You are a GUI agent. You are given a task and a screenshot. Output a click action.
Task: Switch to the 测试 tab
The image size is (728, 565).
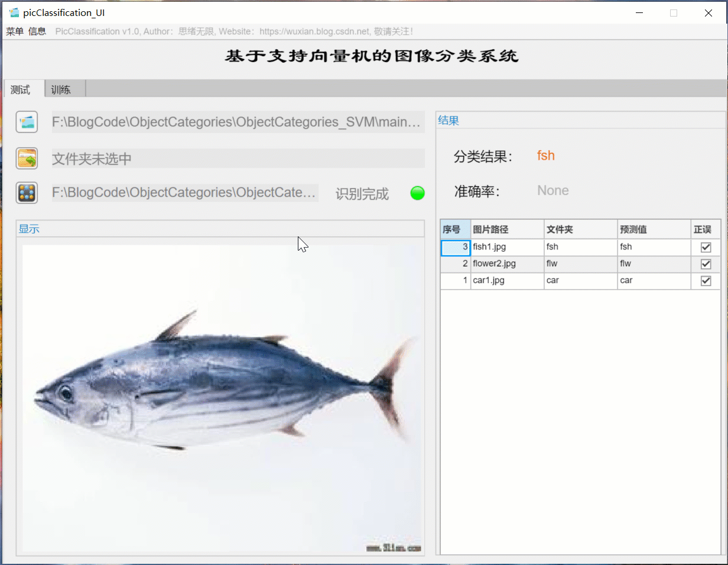[x=24, y=89]
